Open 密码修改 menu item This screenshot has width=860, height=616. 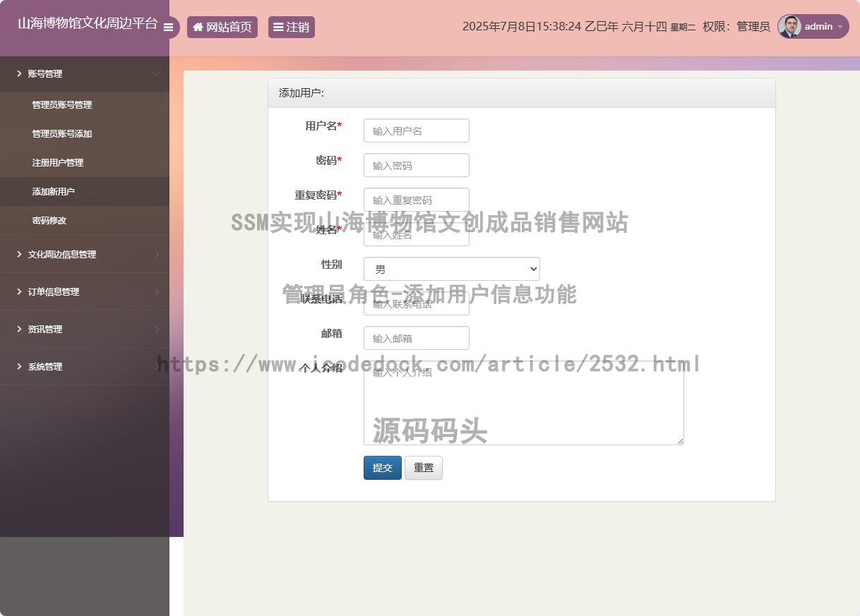pos(85,220)
